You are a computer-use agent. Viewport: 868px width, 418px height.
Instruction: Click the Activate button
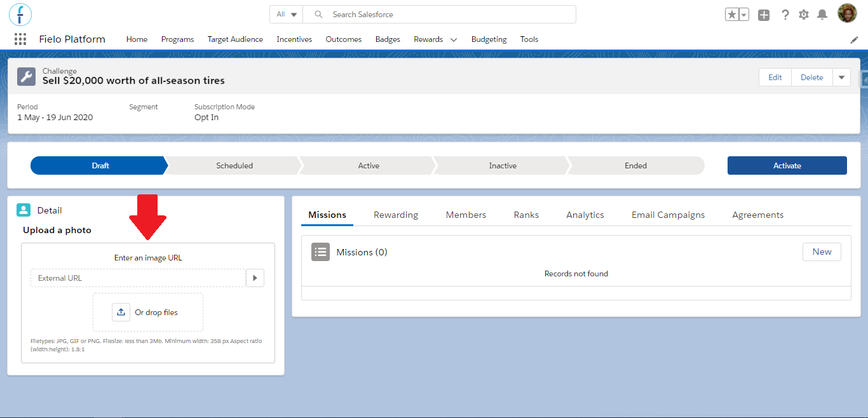pyautogui.click(x=787, y=165)
